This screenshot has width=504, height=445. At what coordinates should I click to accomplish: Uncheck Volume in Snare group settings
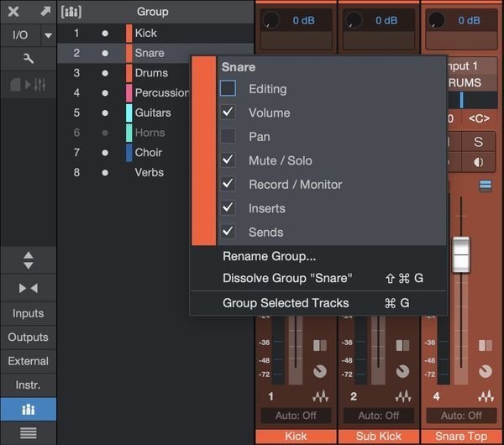pos(228,113)
